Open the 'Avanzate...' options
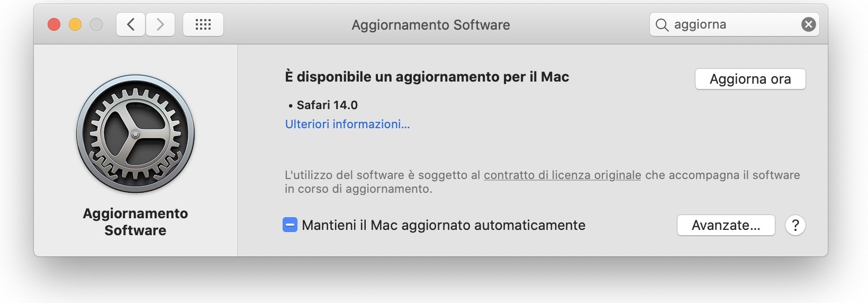 (x=726, y=225)
